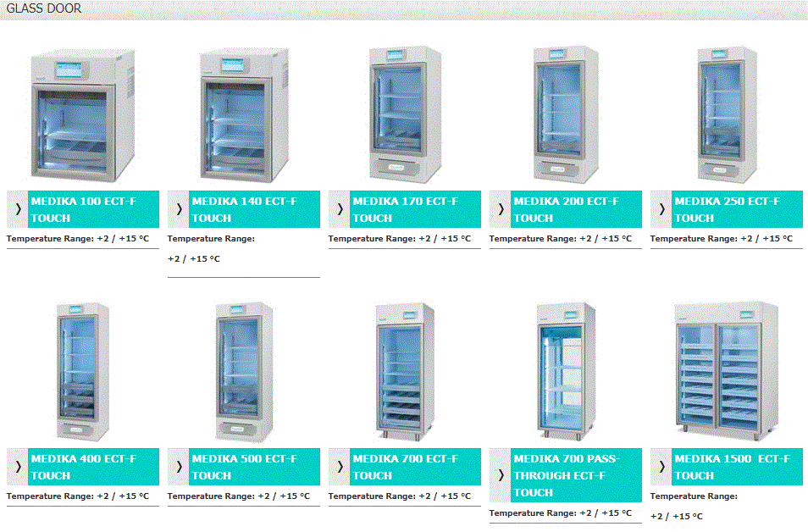This screenshot has height=532, width=808.
Task: Select the MEDIKA 200 refrigerator product image
Action: coord(566,114)
